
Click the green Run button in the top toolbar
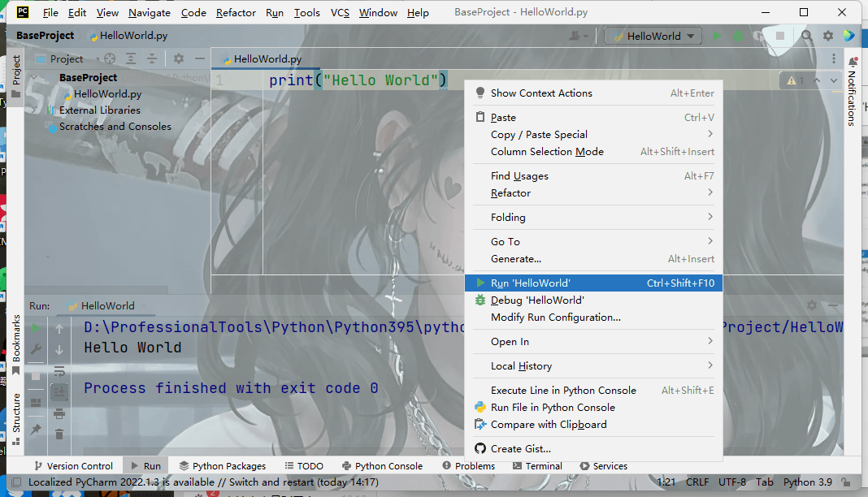(x=717, y=36)
